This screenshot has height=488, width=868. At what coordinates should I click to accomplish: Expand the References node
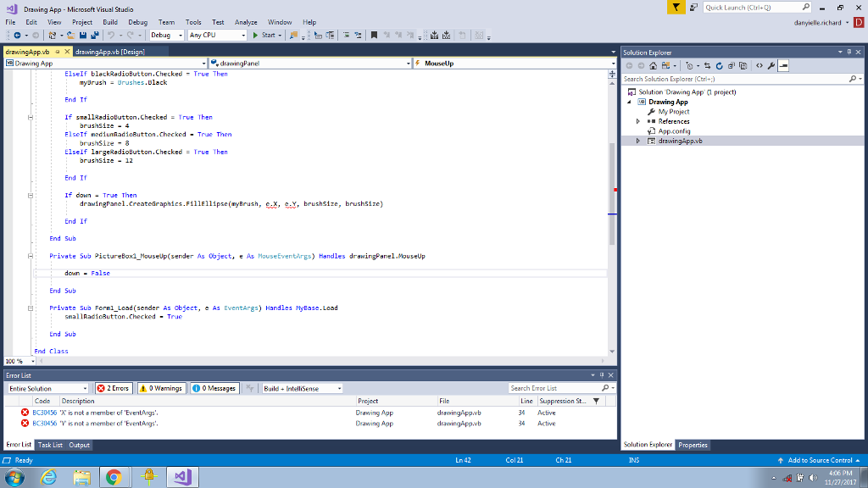pyautogui.click(x=637, y=121)
